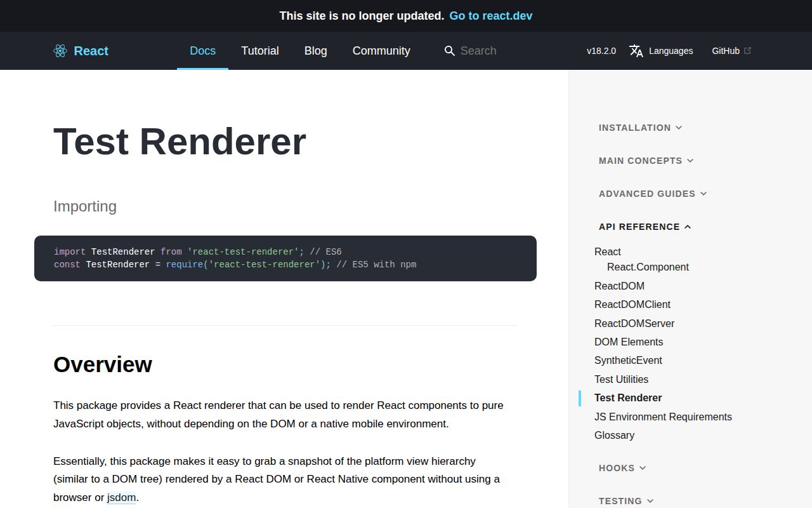Open React.Component in the sidebar

pos(648,267)
